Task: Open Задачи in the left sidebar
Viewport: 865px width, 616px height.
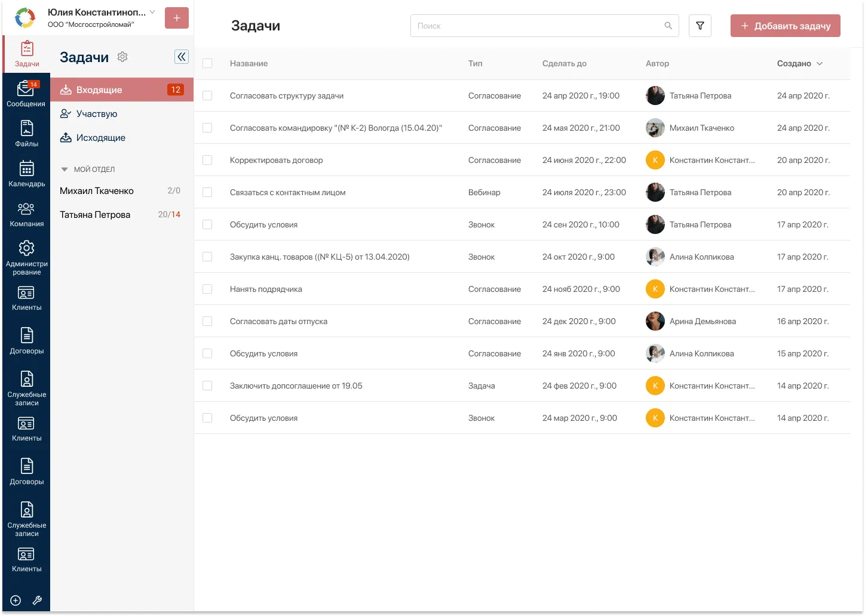Action: (x=27, y=54)
